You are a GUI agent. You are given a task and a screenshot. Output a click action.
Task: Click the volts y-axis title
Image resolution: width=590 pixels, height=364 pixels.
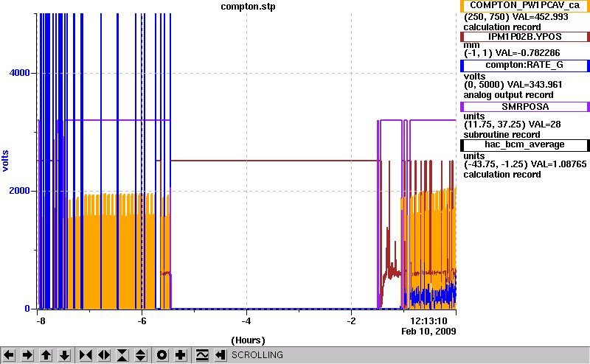pyautogui.click(x=5, y=161)
